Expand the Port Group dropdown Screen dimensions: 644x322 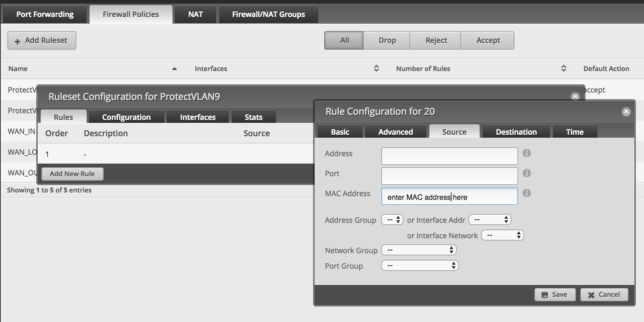420,266
